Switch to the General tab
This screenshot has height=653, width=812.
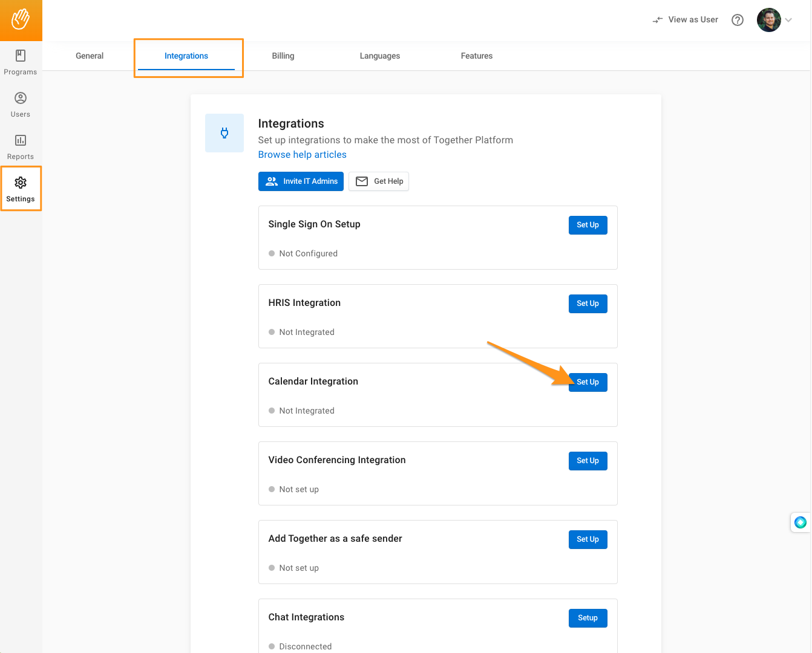(x=90, y=56)
